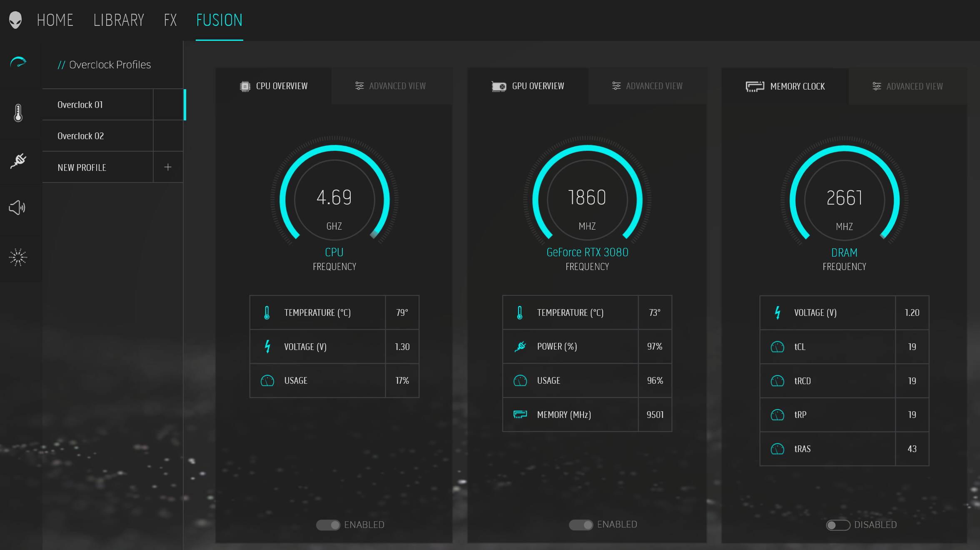Click the GPU usage gauge icon
Viewport: 980px width, 550px height.
pos(520,380)
